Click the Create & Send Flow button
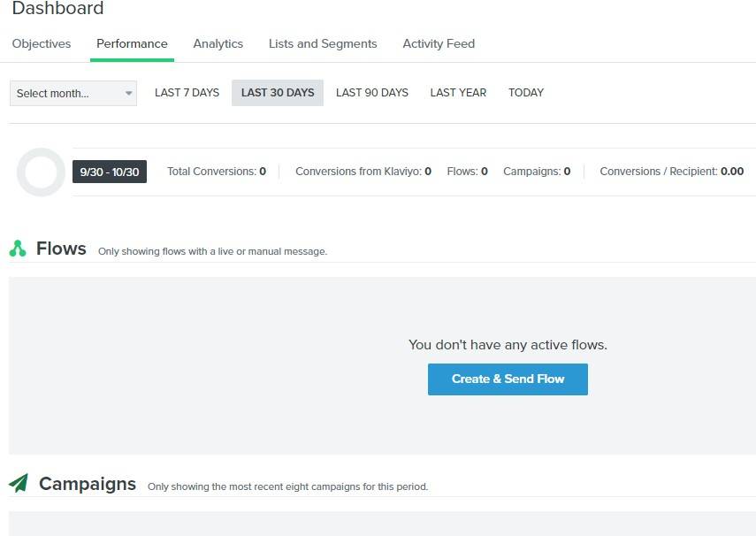This screenshot has height=536, width=756. (508, 379)
